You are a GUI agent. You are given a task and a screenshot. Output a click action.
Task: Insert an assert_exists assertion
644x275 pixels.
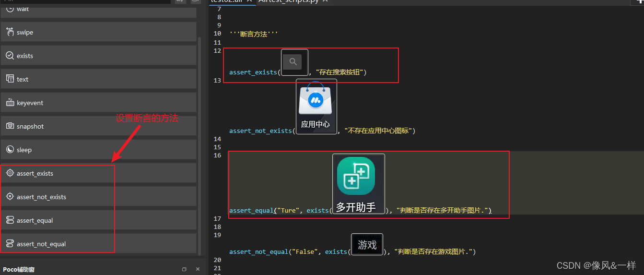click(98, 173)
